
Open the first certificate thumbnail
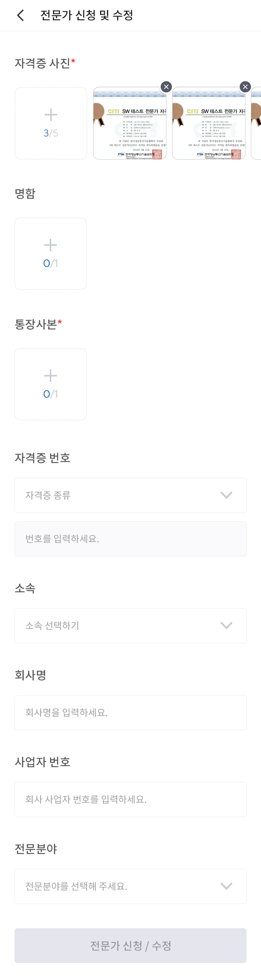tap(129, 126)
